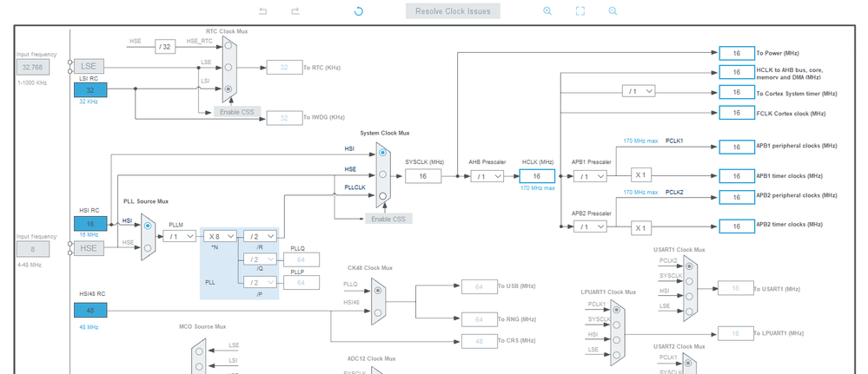Zoom out of the clock diagram
The height and width of the screenshot is (374, 868).
click(x=613, y=11)
